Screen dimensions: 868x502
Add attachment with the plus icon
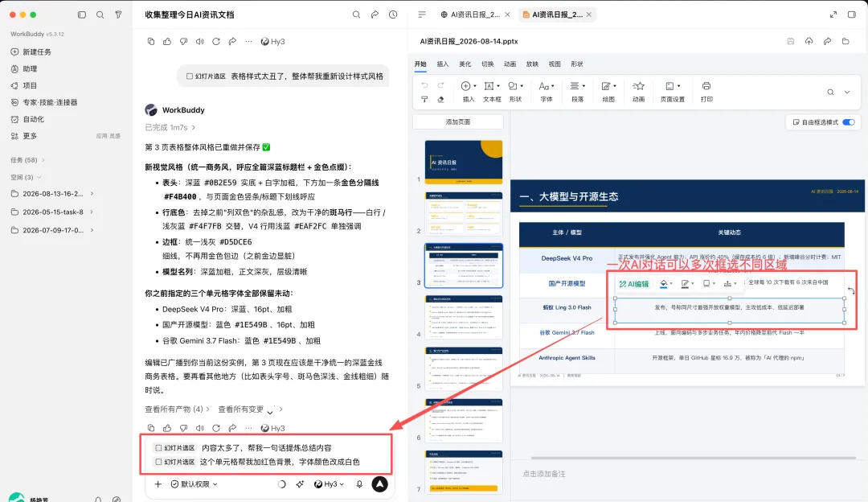(158, 484)
